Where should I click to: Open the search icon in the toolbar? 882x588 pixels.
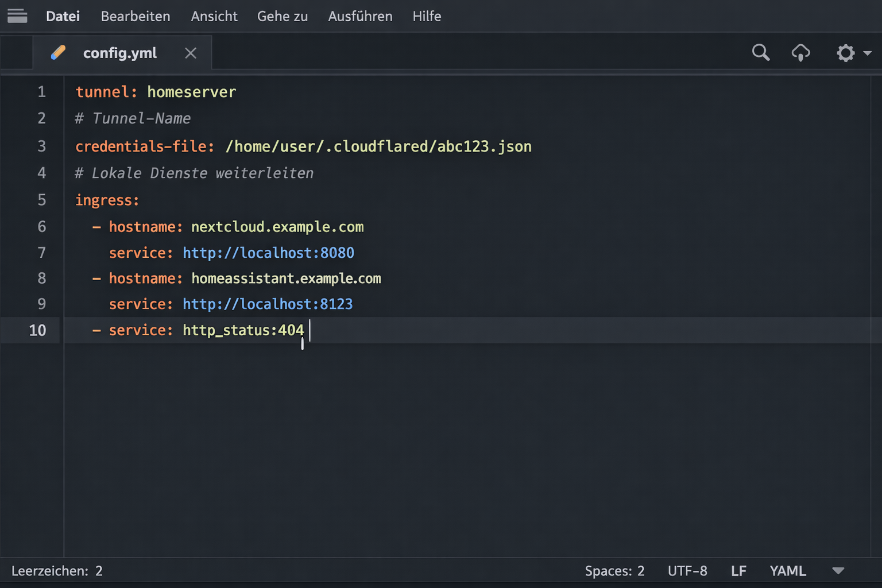(760, 52)
